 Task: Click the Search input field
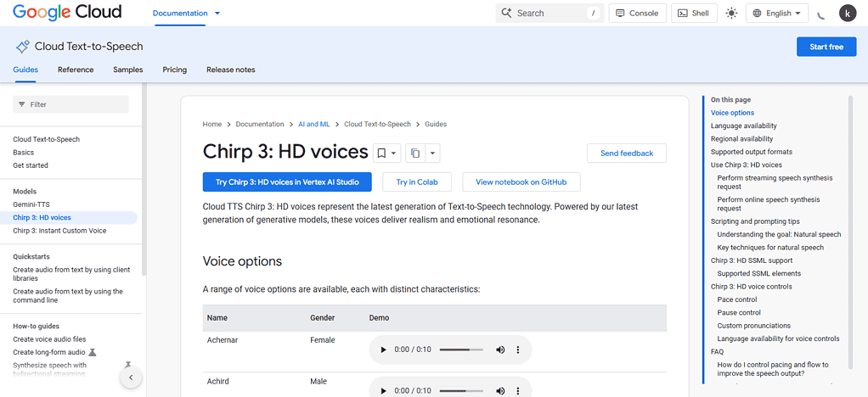(x=548, y=14)
